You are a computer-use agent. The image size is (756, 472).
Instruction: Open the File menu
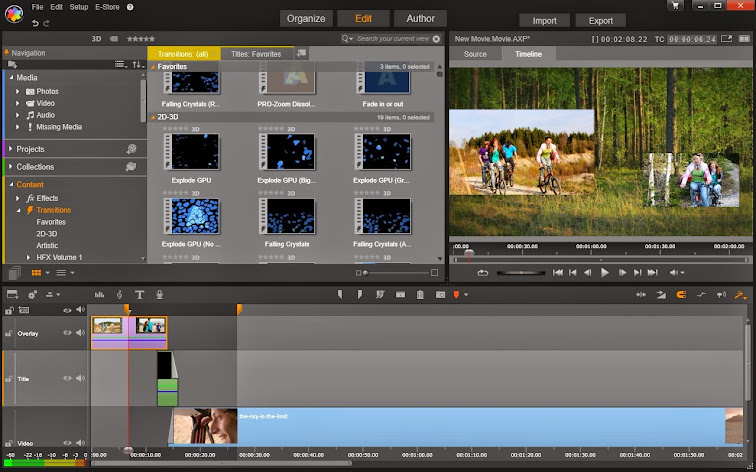pos(37,7)
